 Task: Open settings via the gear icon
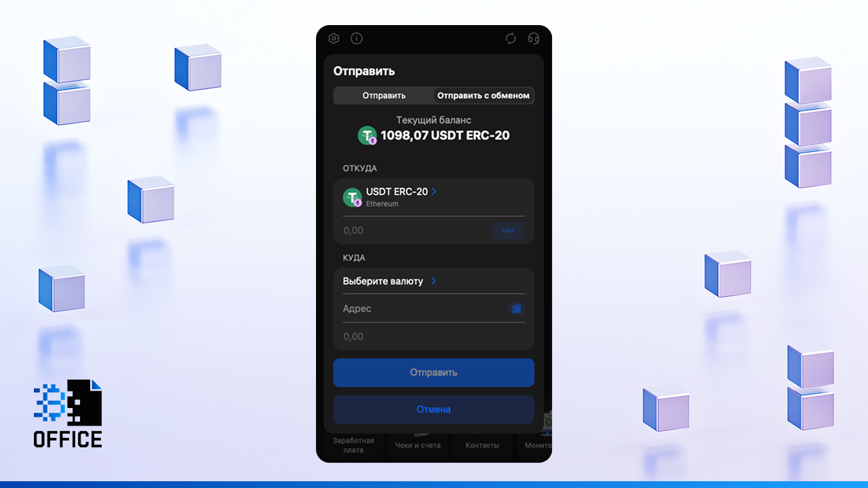tap(334, 39)
